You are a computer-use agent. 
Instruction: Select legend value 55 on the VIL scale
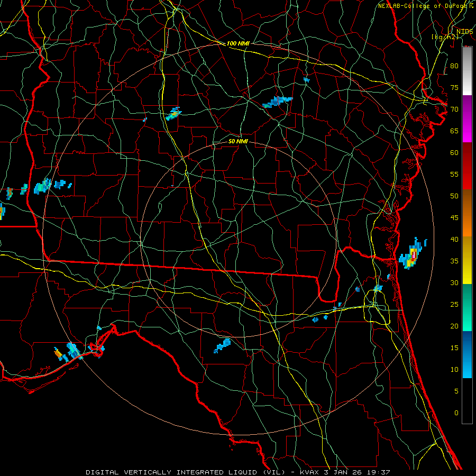(454, 174)
